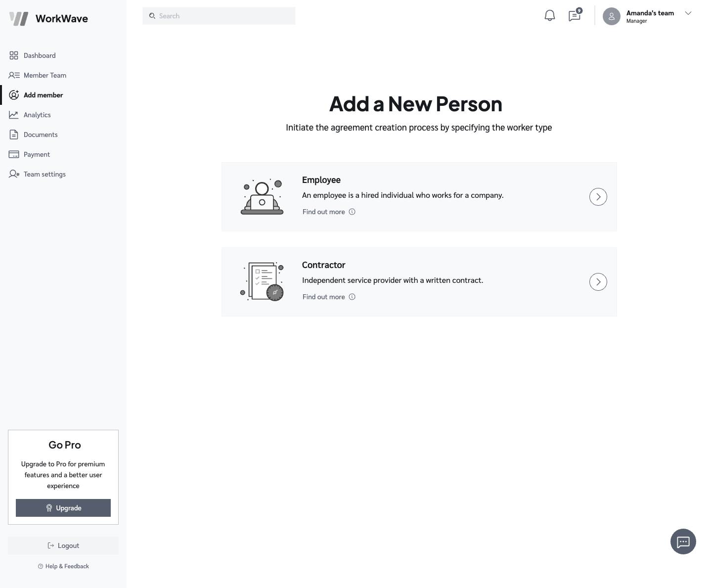
Task: Click the Search input field
Action: pyautogui.click(x=219, y=16)
